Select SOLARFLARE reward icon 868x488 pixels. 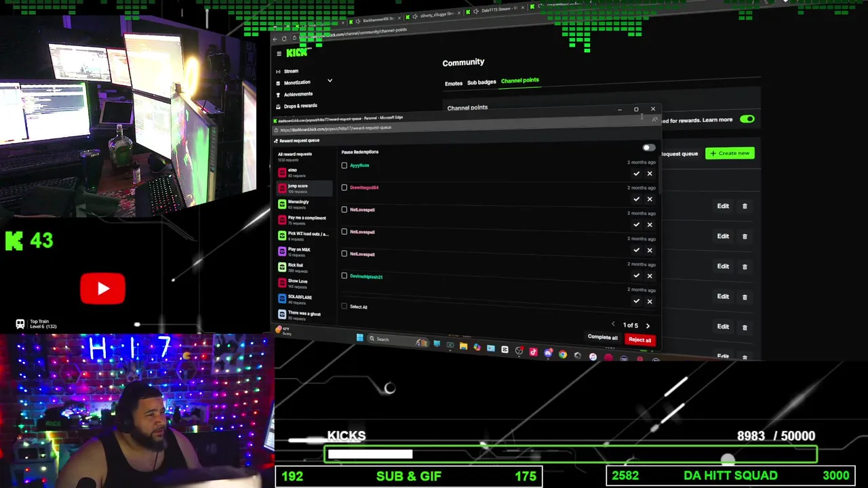282,299
